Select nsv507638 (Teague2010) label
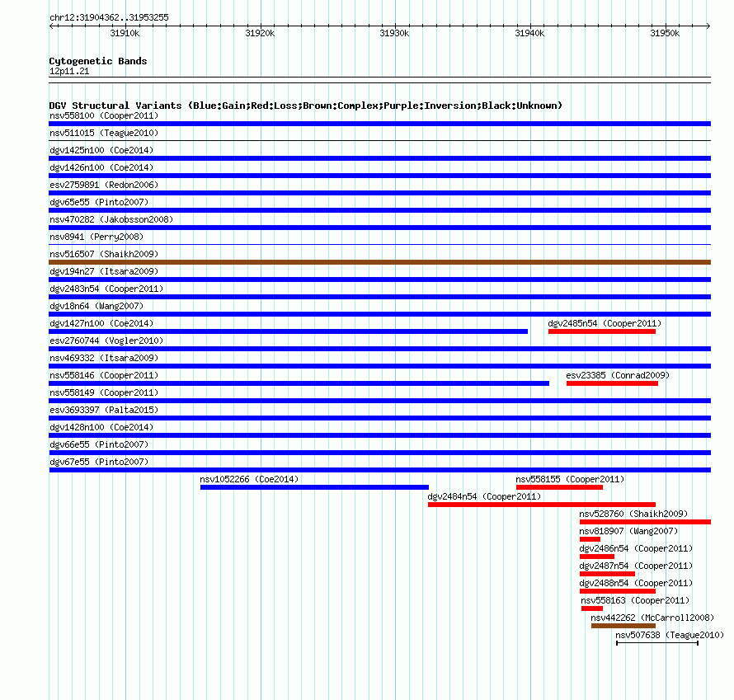Viewport: 734px width, 700px height. point(670,635)
